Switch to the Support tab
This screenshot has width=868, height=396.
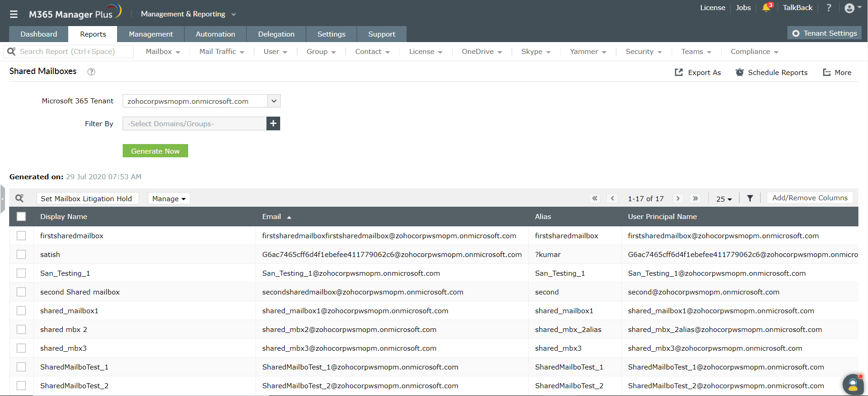(x=381, y=34)
